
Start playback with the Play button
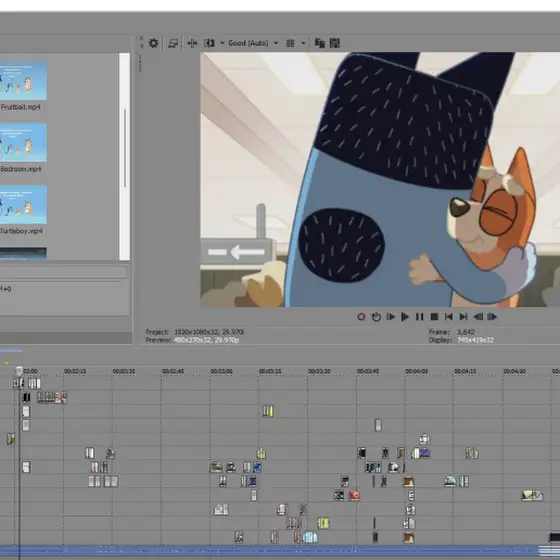pyautogui.click(x=405, y=317)
